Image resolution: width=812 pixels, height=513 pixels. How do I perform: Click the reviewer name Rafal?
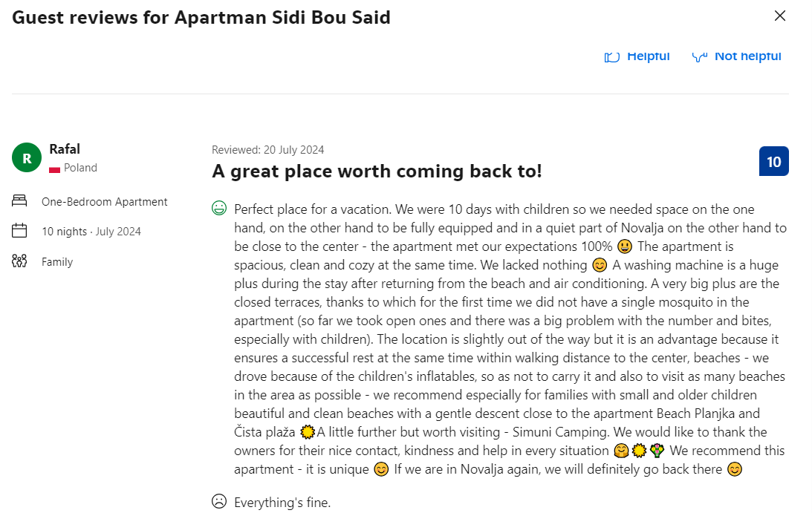click(64, 149)
